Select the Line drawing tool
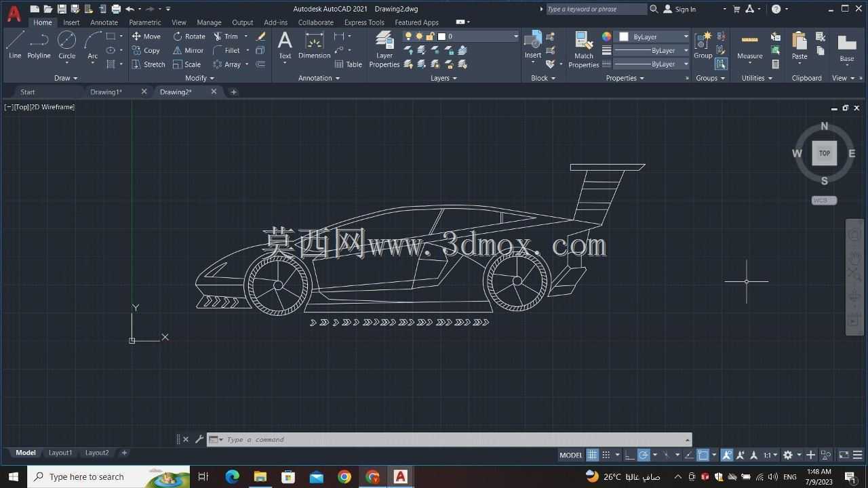This screenshot has height=488, width=868. [15, 45]
